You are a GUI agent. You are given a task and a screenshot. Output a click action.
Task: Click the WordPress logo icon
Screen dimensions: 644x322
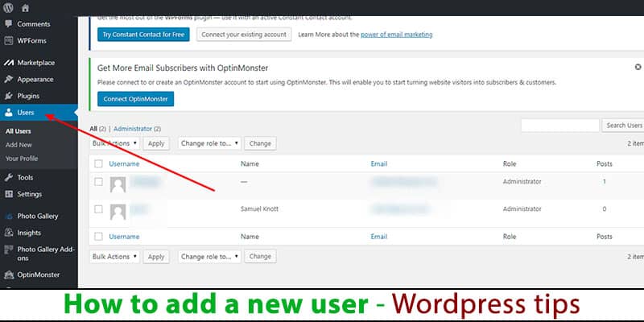(x=8, y=8)
